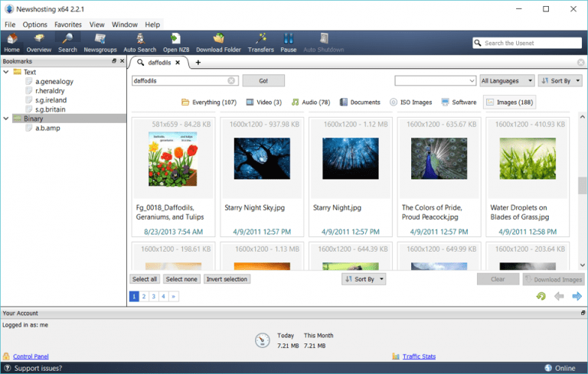This screenshot has height=374, width=588.
Task: Collapse the Binary bookmarks folder
Action: coord(6,119)
